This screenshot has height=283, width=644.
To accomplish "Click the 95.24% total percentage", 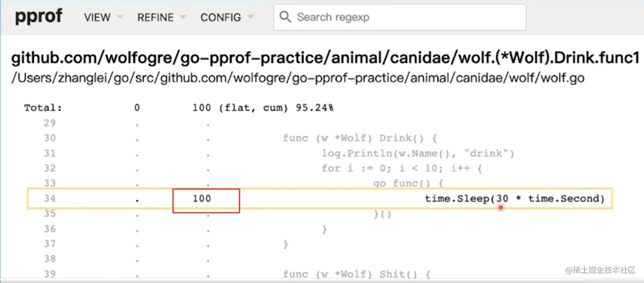I will click(x=315, y=108).
